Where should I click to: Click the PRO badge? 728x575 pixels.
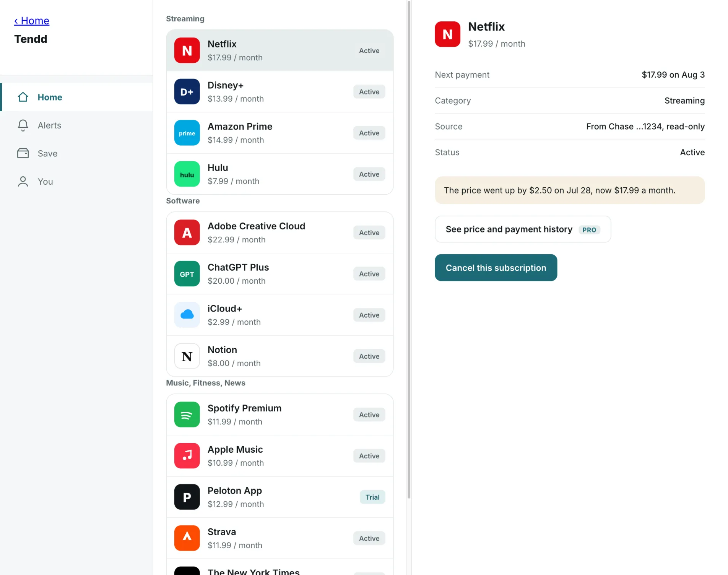pos(589,230)
